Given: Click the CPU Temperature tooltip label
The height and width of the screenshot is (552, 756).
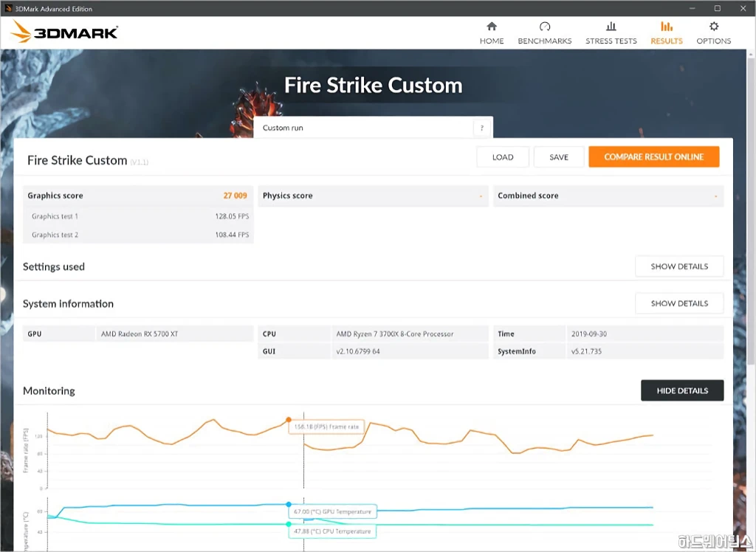Looking at the screenshot, I should [x=332, y=531].
